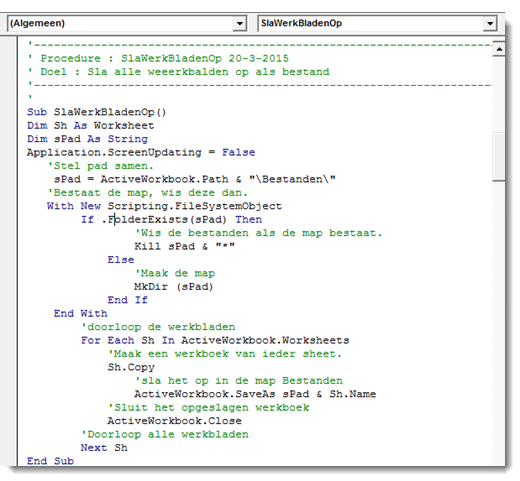The image size is (520, 481).
Task: Click the 'End With' line
Action: [x=81, y=314]
